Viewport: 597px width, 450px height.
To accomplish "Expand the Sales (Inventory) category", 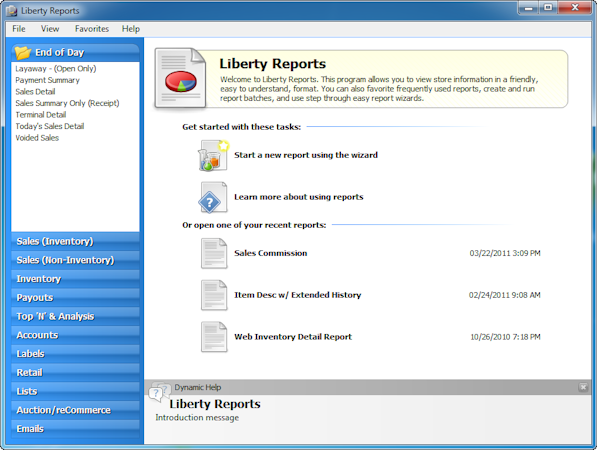I will tap(75, 241).
